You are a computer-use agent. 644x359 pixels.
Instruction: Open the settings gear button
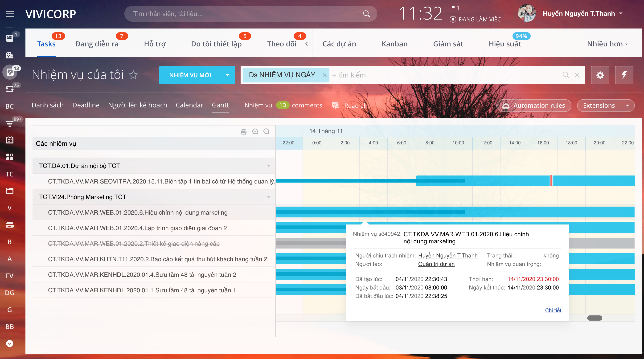(600, 75)
